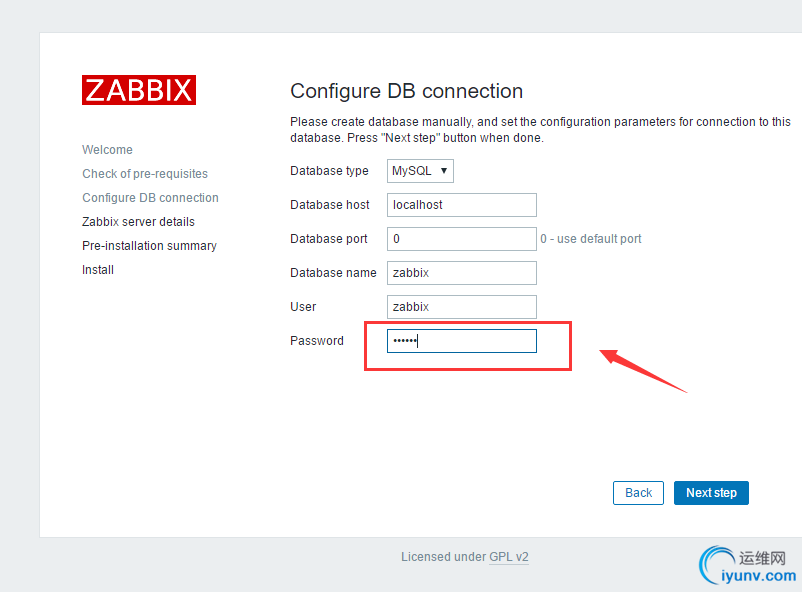This screenshot has height=592, width=802.
Task: Select the Welcome step in sidebar
Action: click(107, 150)
